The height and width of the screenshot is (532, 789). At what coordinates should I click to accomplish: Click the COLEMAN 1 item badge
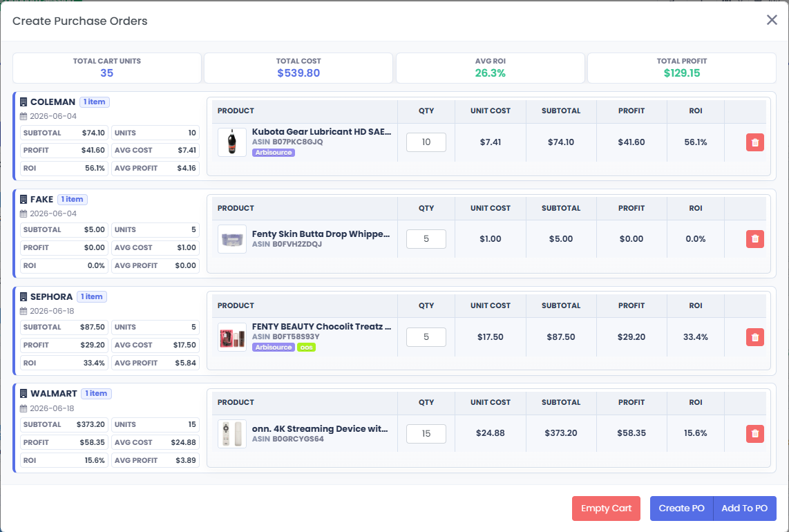[x=95, y=102]
